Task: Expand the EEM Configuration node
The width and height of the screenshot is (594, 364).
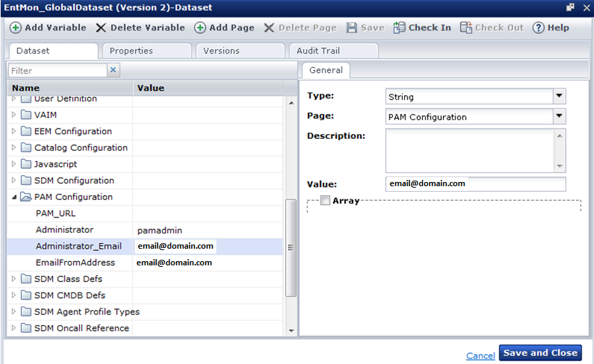Action: tap(14, 131)
